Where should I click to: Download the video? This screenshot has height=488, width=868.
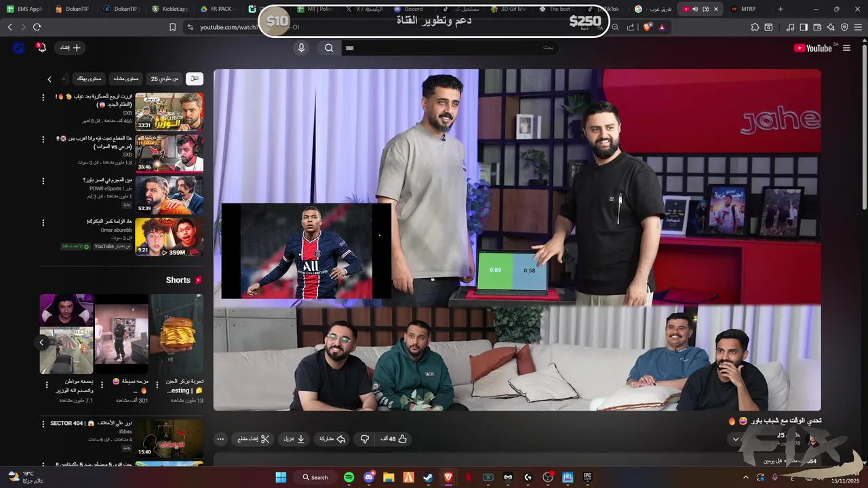pos(295,439)
